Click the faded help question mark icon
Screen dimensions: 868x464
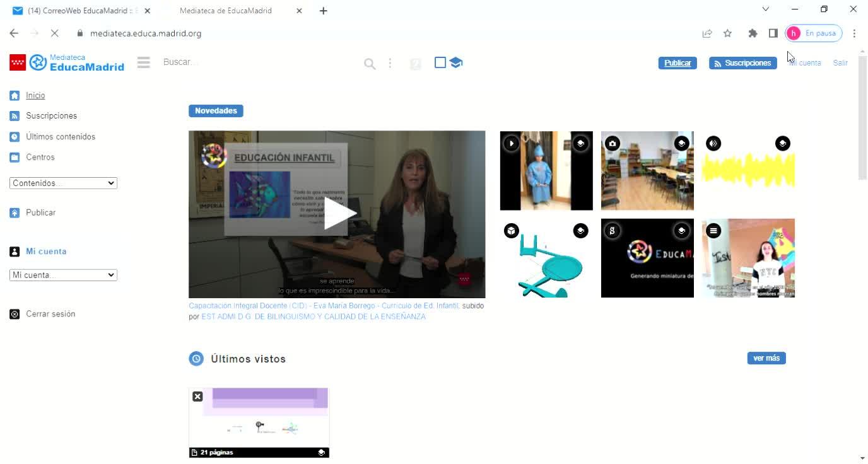coord(415,63)
